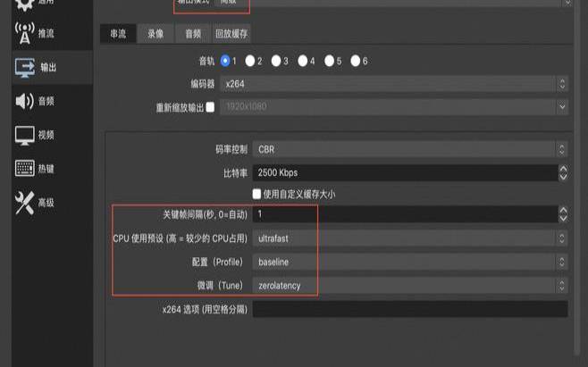The image size is (588, 367).
Task: Click the 关键帧间隔 value field
Action: pos(406,214)
